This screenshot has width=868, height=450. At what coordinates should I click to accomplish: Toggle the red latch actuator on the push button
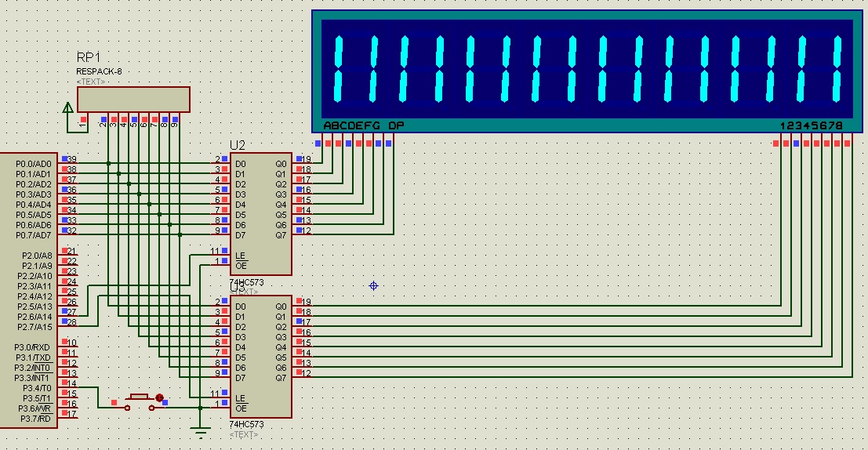[x=160, y=397]
